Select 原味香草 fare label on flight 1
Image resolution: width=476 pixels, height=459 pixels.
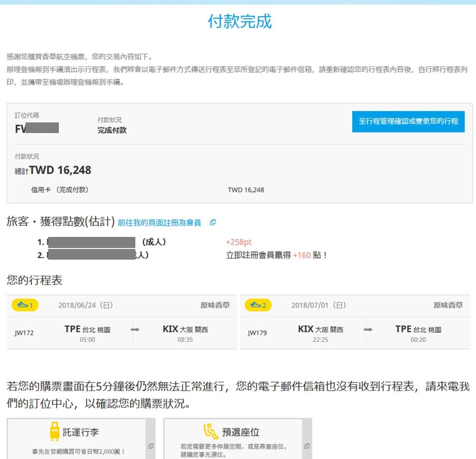point(215,305)
